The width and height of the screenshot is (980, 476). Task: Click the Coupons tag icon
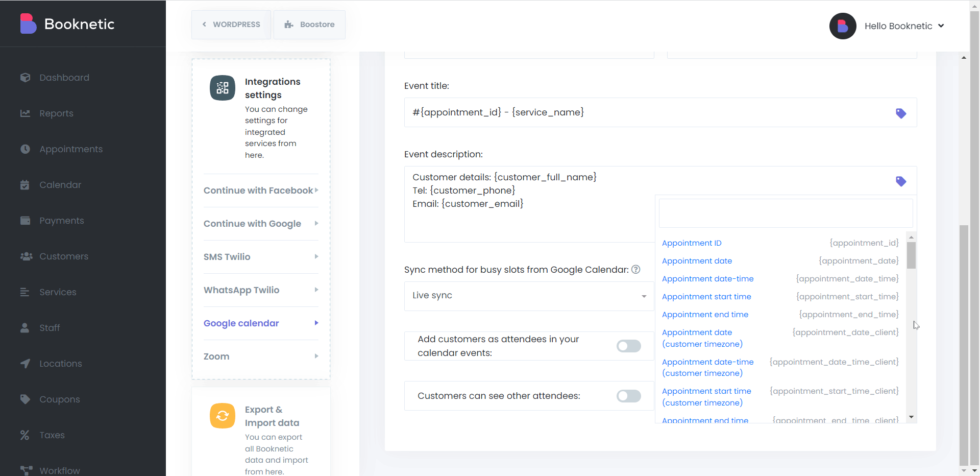click(25, 399)
